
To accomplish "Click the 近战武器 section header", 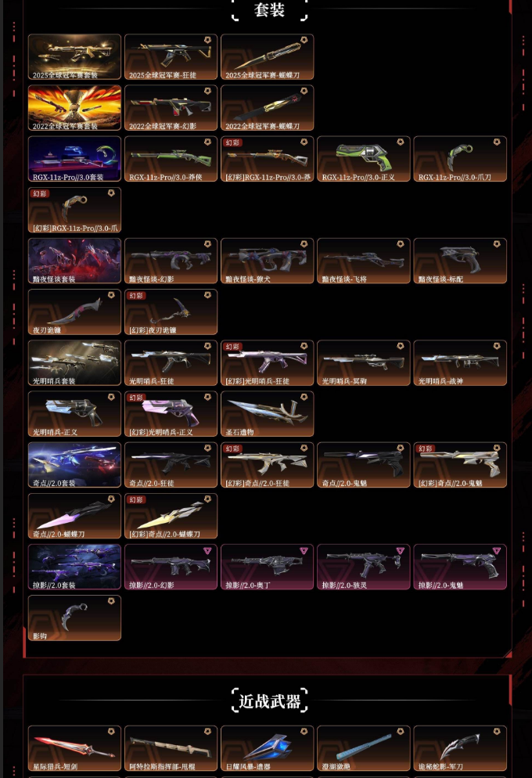I will click(270, 701).
